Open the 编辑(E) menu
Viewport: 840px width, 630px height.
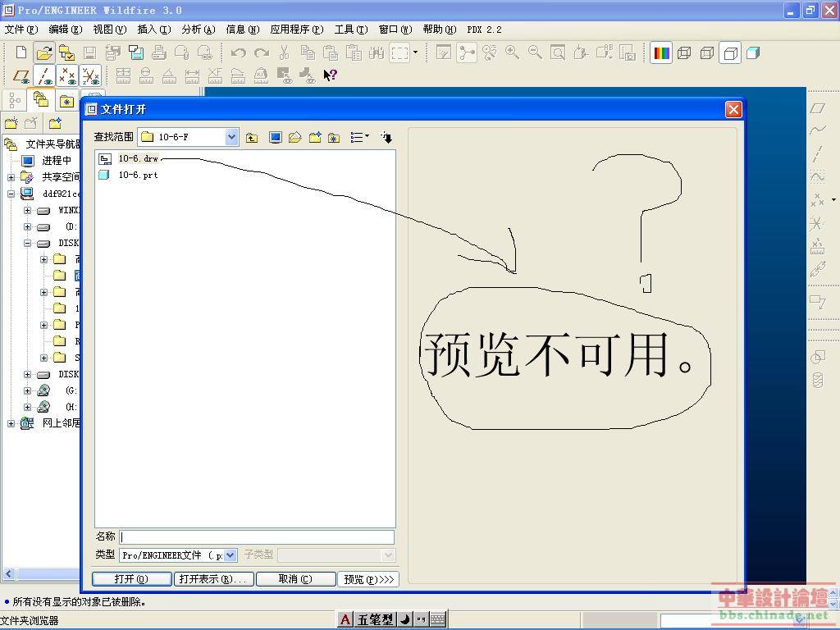66,30
